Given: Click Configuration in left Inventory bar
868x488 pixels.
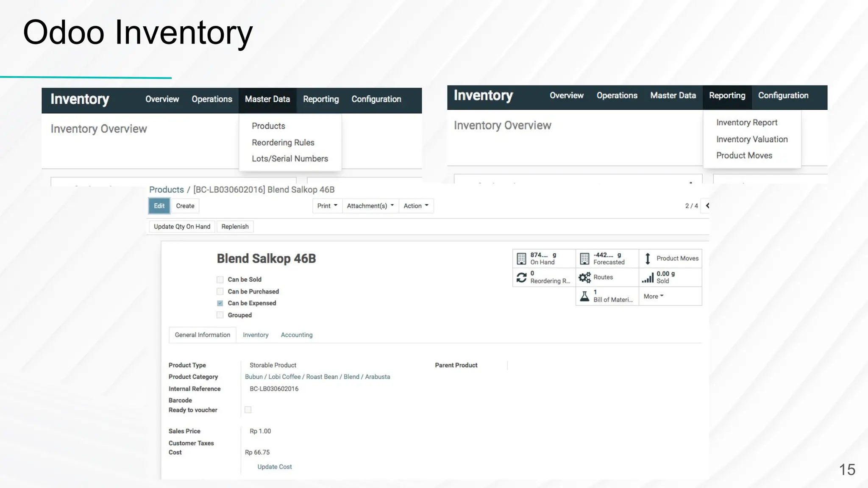Looking at the screenshot, I should 376,100.
